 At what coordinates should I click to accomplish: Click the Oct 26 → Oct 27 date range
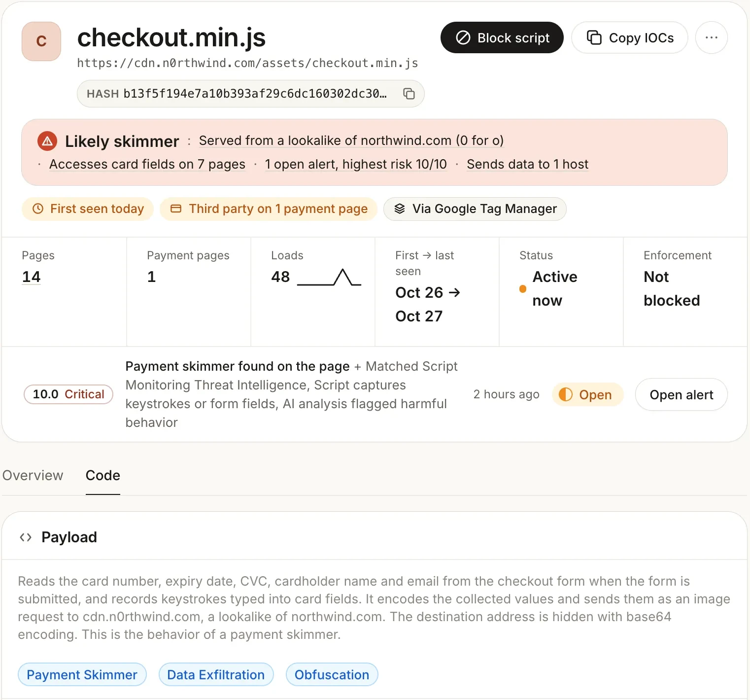tap(428, 304)
